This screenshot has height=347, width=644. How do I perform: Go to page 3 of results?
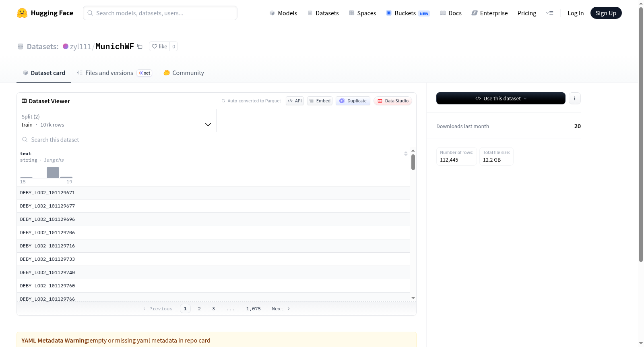coord(213,309)
